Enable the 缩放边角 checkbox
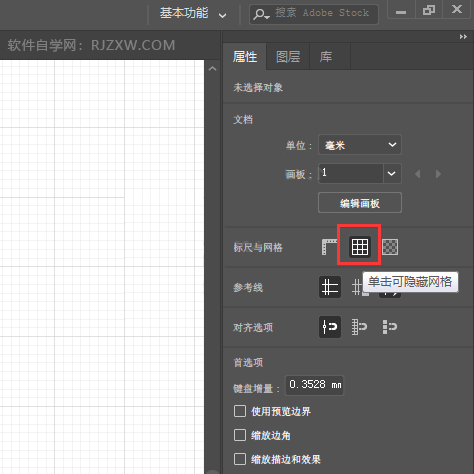474x474 pixels. point(240,435)
